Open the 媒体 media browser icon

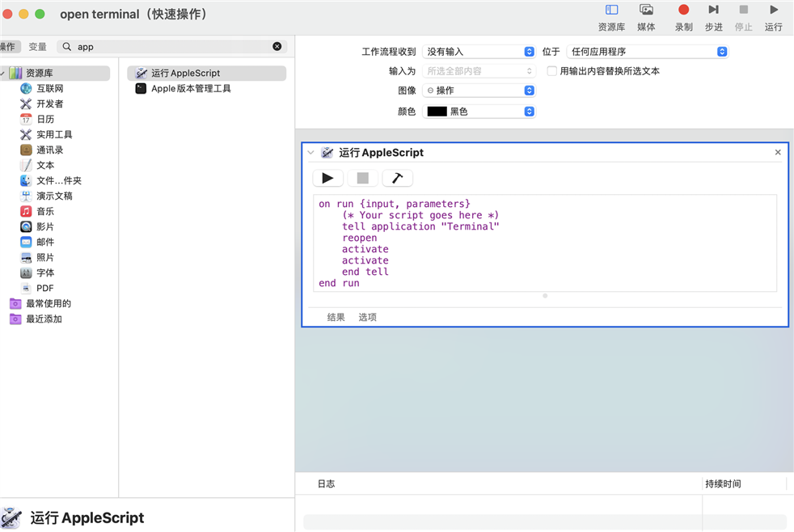pos(646,10)
